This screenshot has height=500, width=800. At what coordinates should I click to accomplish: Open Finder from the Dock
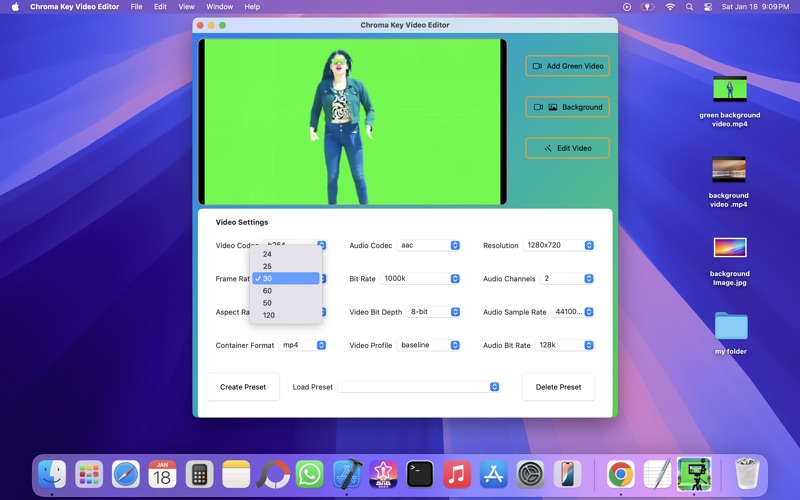click(52, 474)
